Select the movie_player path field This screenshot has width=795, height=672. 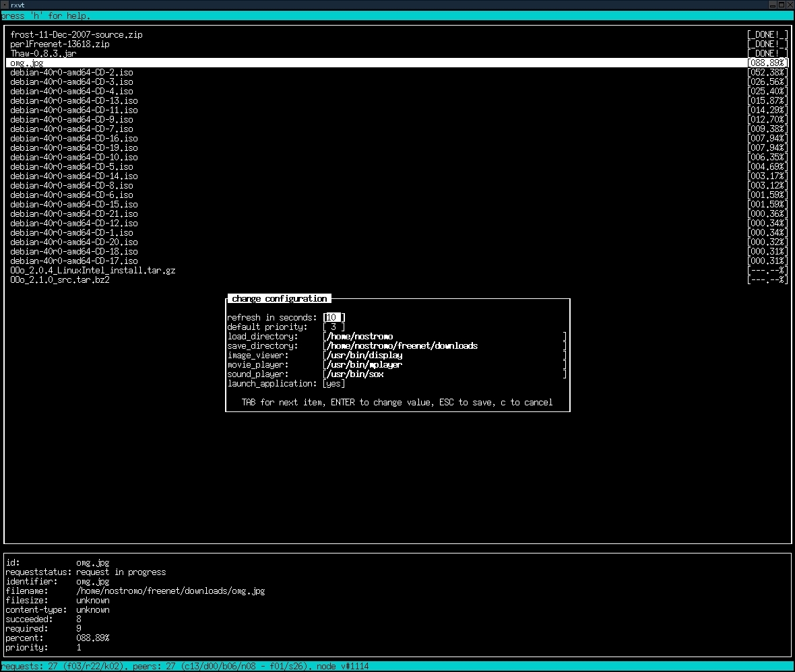tap(444, 364)
